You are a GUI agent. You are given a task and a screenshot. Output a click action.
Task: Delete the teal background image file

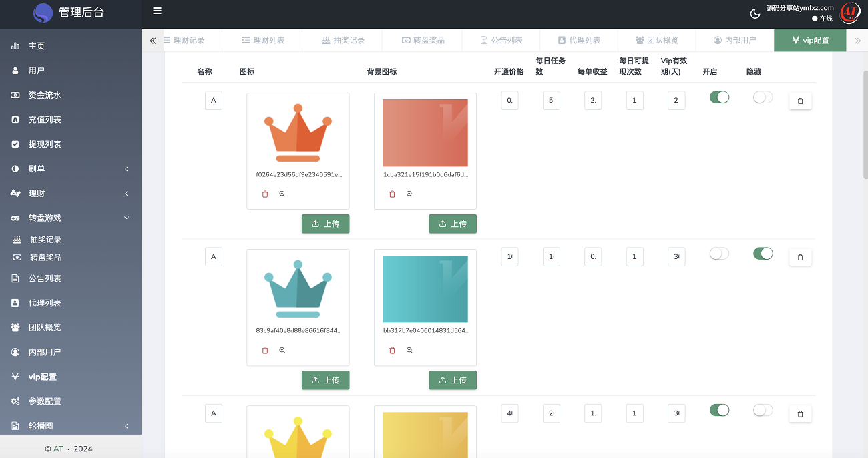(x=392, y=350)
